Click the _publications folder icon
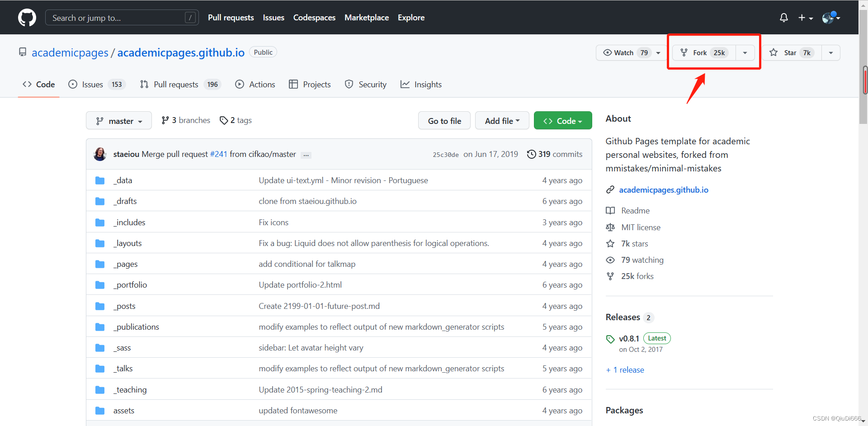 100,327
